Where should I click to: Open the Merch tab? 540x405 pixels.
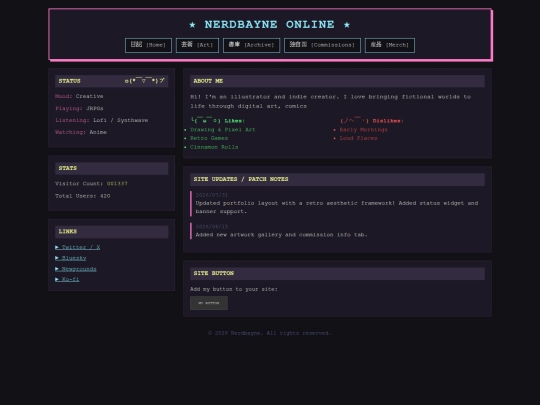tap(390, 45)
